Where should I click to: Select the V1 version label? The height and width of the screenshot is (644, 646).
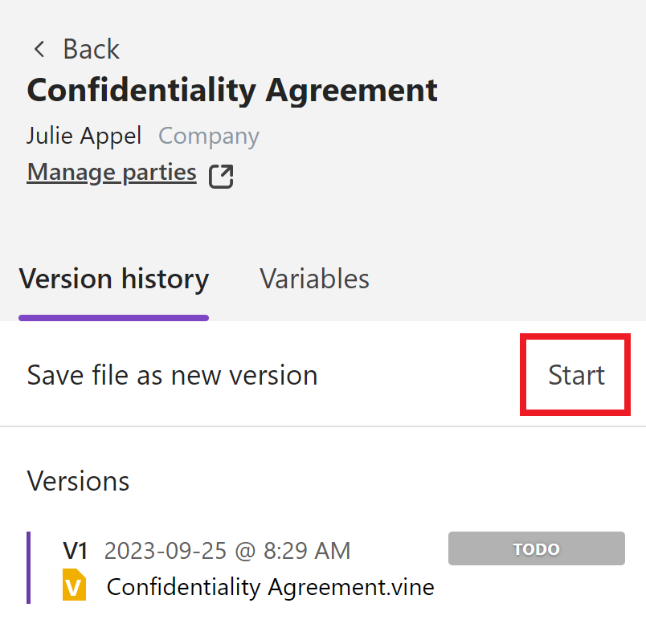point(76,550)
